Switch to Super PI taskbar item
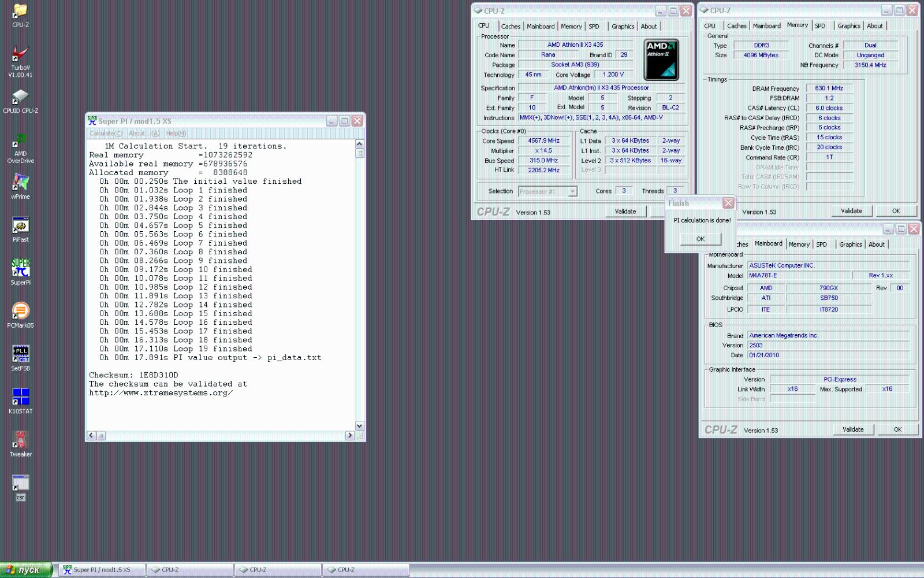 pos(102,570)
